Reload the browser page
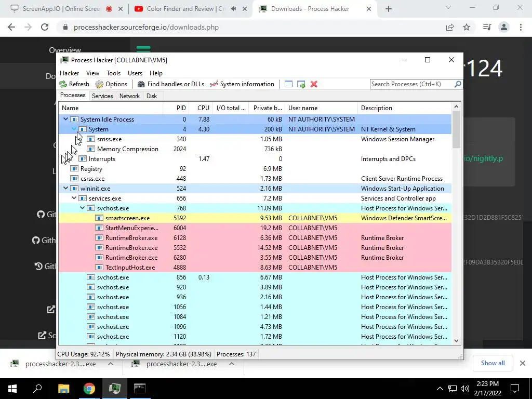 45,27
